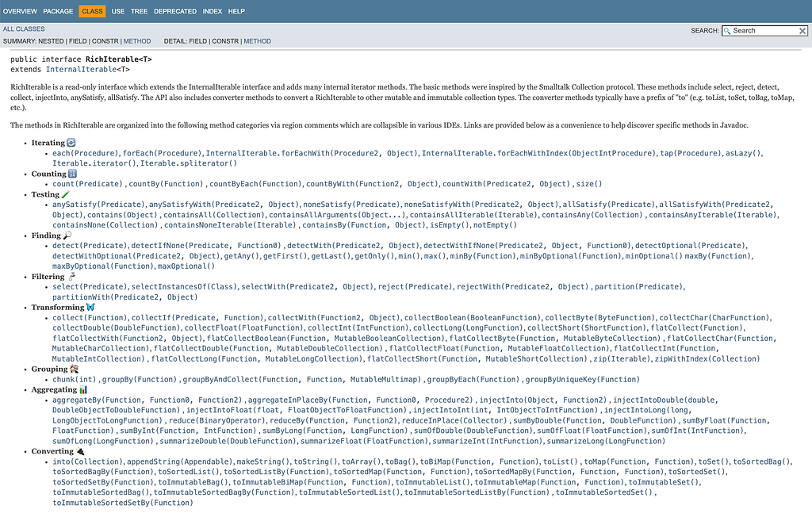Jump to the SUMMARY METHOD section link
The height and width of the screenshot is (513, 812).
point(137,41)
